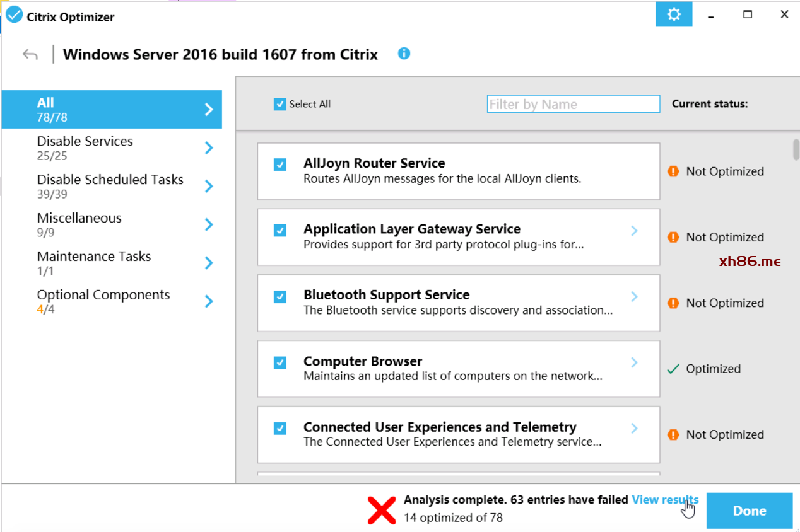Click Not Optimized status for Bluetooth Support Service
The height and width of the screenshot is (532, 800).
[x=725, y=303]
